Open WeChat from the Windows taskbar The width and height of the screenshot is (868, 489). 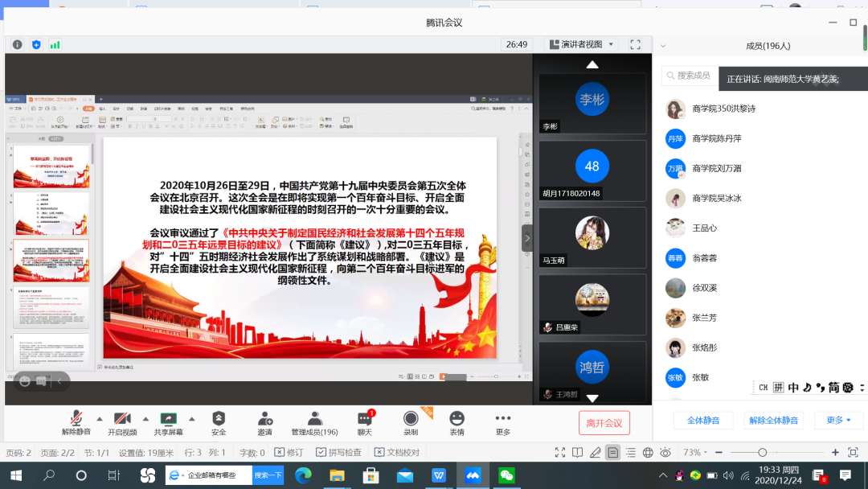tap(506, 475)
